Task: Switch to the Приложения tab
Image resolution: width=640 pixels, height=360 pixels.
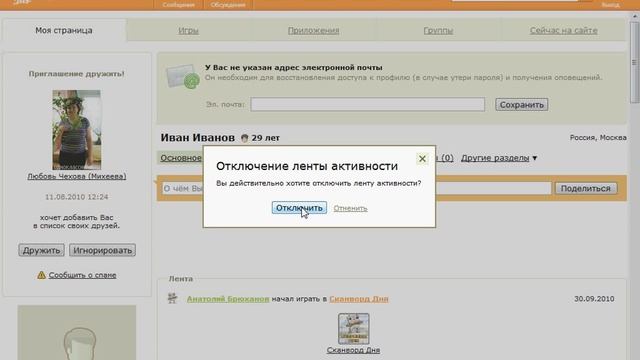Action: coord(313,30)
